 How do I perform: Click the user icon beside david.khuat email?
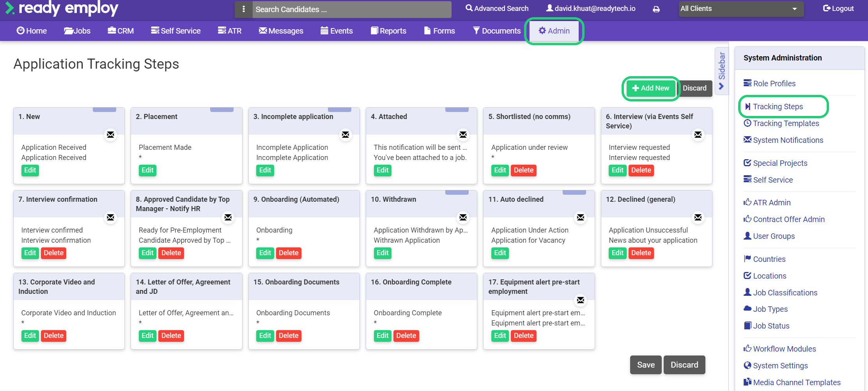pyautogui.click(x=550, y=8)
